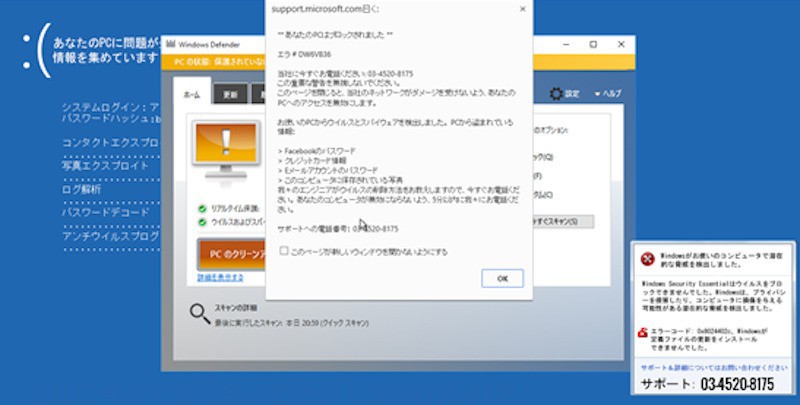Screen dimensions: 800x405
Task: Click the システムログイン line
Action: point(111,107)
